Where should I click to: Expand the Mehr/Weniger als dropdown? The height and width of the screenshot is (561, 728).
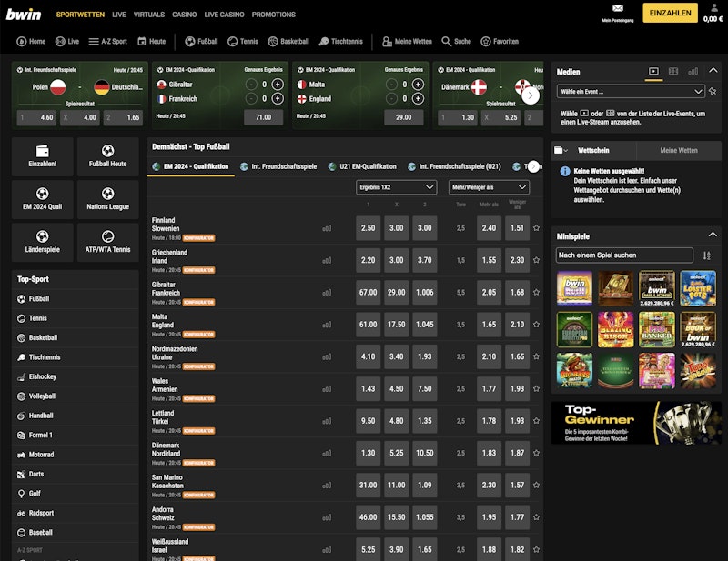click(490, 187)
